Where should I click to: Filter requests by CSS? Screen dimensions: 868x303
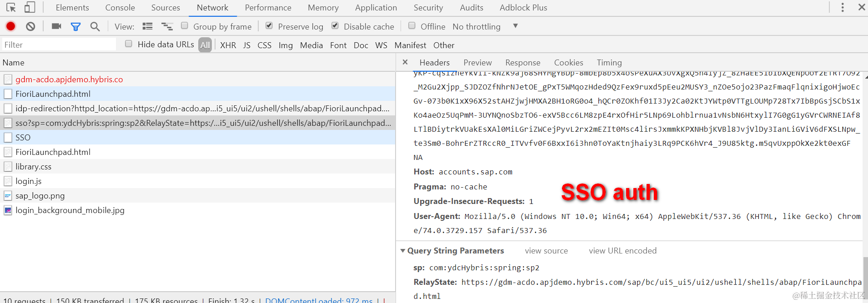(x=264, y=45)
